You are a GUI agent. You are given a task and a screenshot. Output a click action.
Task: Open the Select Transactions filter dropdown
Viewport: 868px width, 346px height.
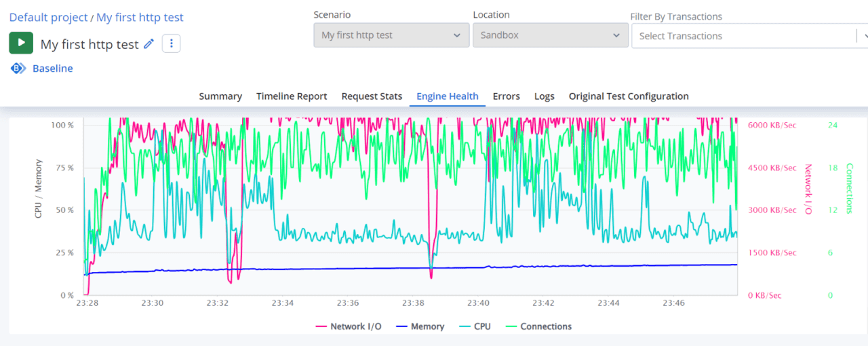(x=746, y=36)
